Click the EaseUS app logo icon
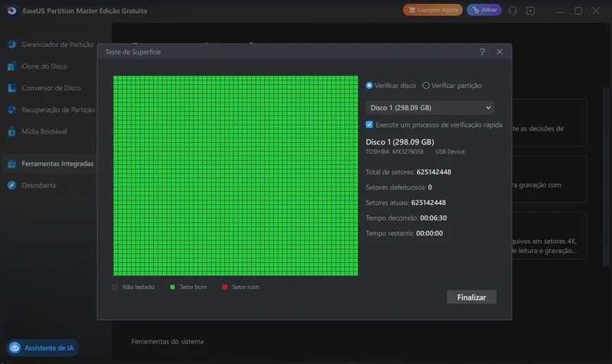The height and width of the screenshot is (364, 612). 11,11
